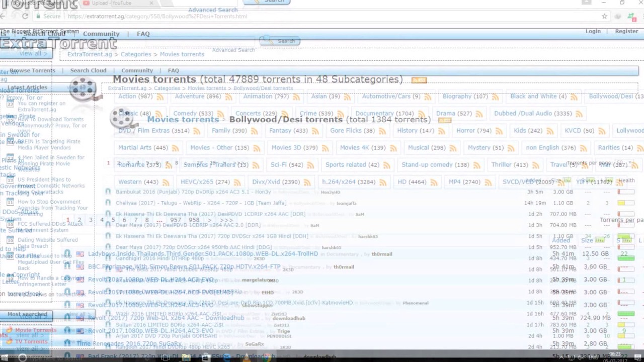
Task: Open Stand-up comedy (138) category
Action: point(435,165)
